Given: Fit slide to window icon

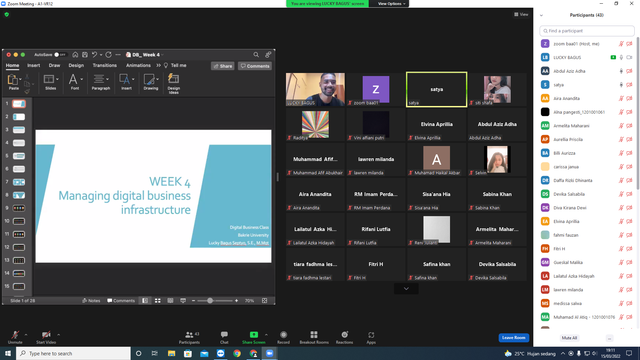Looking at the screenshot, I should click(264, 301).
